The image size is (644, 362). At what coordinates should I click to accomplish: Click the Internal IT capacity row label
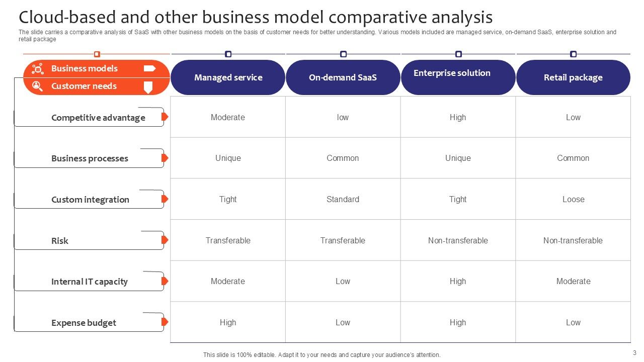(x=90, y=282)
